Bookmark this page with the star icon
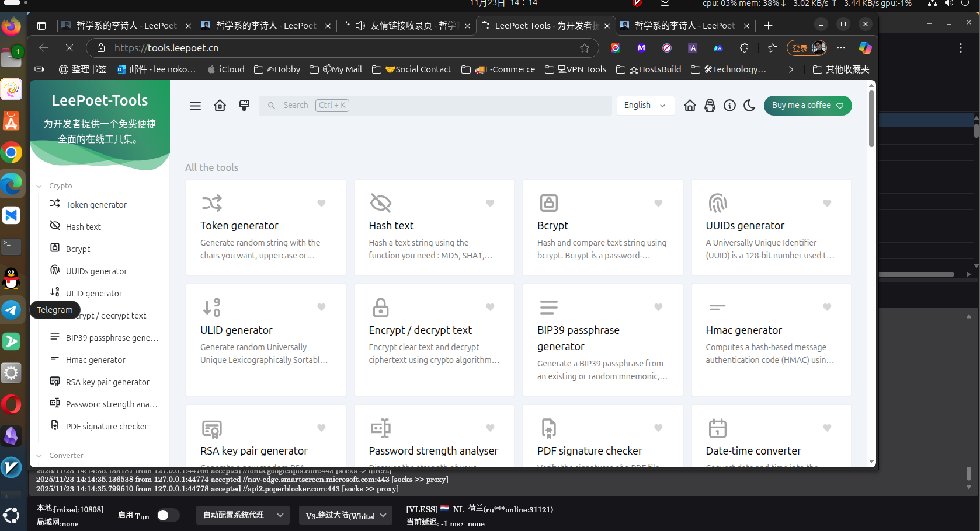Viewport: 980px width, 531px height. click(x=584, y=48)
